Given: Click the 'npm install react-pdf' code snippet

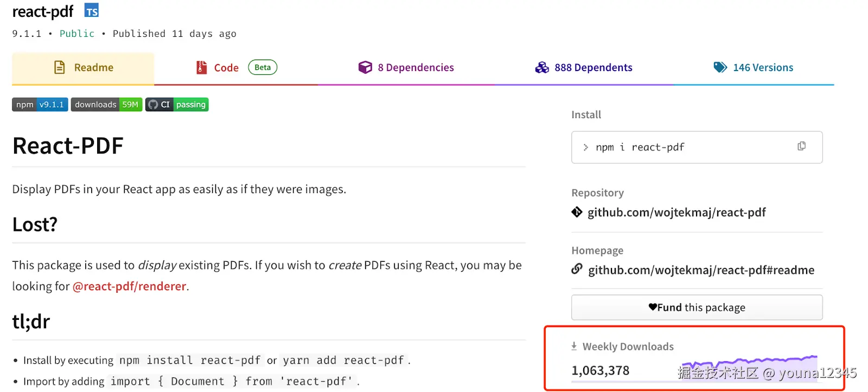Looking at the screenshot, I should [x=189, y=361].
